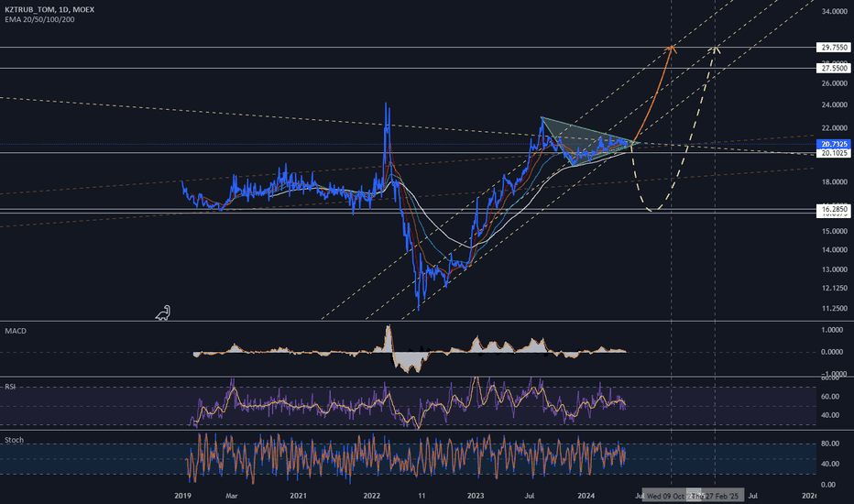Click the 0.0000 value on MACD scale
Viewport: 854px width, 504px height.
point(832,352)
